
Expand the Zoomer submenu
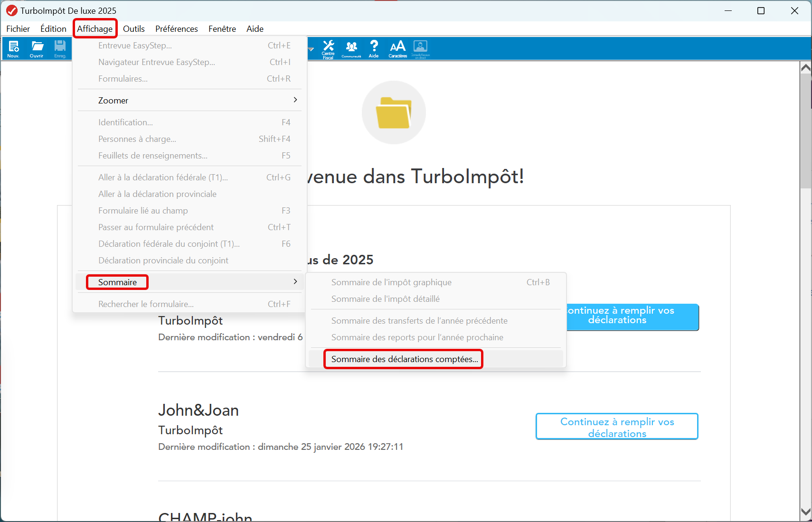coord(189,100)
